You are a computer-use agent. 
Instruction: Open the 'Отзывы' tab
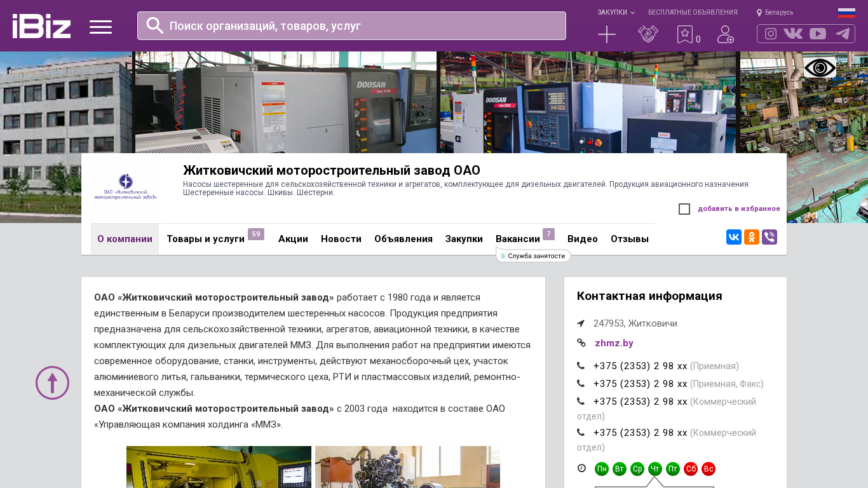630,239
